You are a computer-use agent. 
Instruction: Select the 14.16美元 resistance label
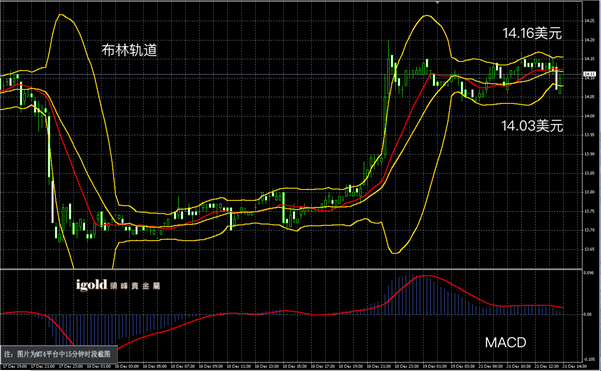click(x=532, y=33)
